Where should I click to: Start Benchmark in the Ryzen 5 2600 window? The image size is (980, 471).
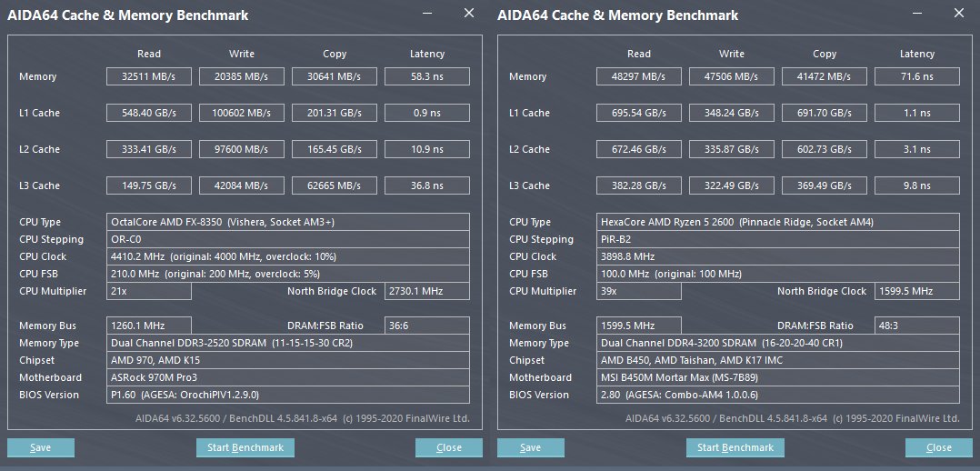(735, 447)
